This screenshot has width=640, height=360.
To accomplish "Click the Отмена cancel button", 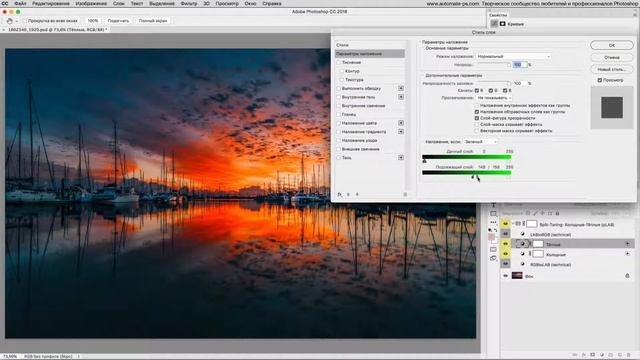I will 611,57.
